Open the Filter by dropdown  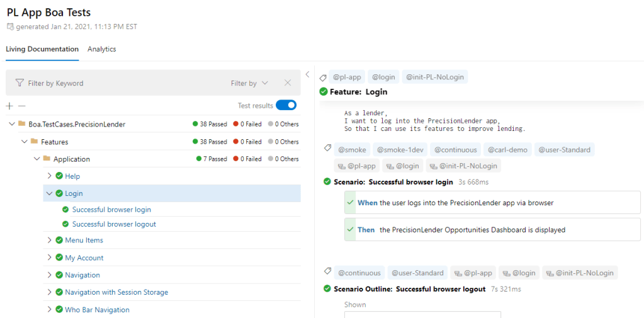pos(249,83)
